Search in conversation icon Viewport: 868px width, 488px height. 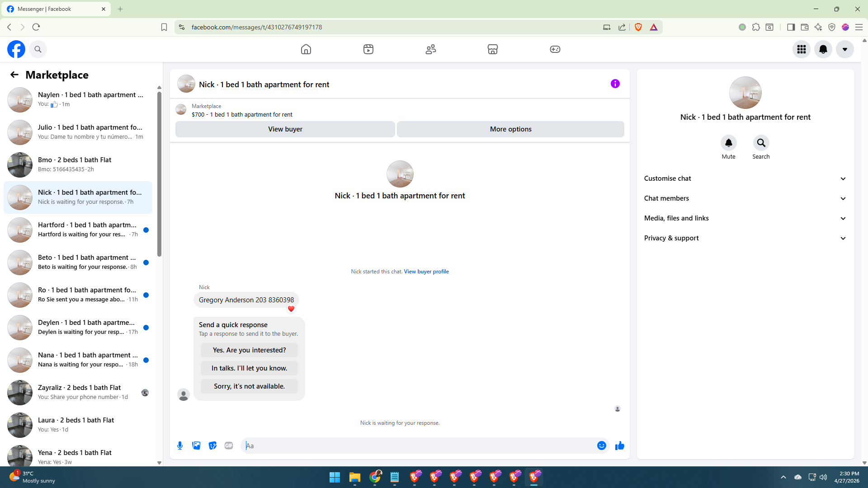point(761,143)
